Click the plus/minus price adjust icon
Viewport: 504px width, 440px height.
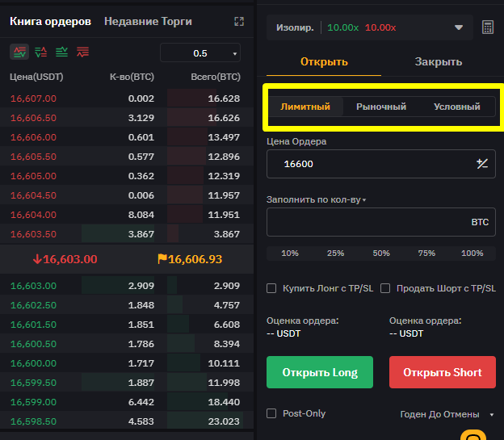coord(482,164)
